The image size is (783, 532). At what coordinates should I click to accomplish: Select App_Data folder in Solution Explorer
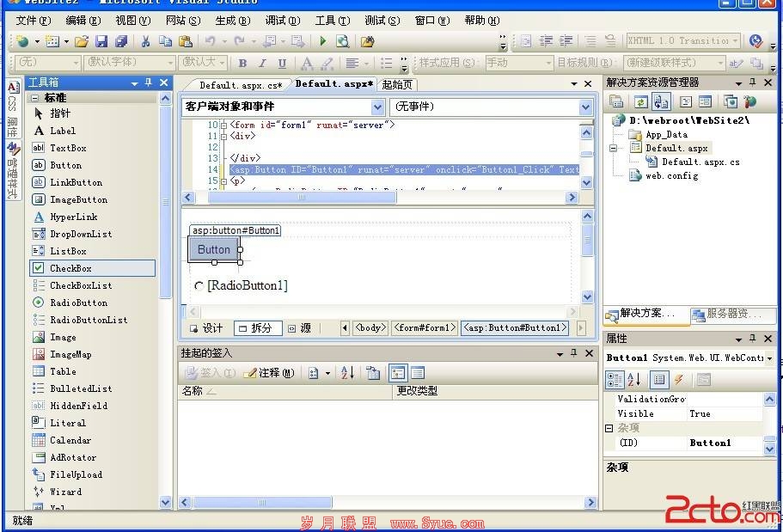pos(666,134)
